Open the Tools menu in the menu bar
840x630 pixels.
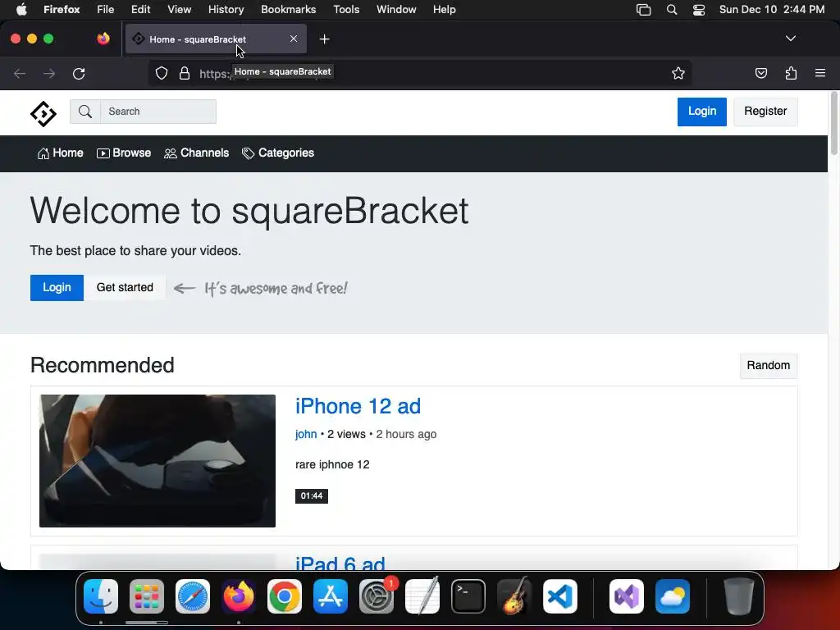346,10
